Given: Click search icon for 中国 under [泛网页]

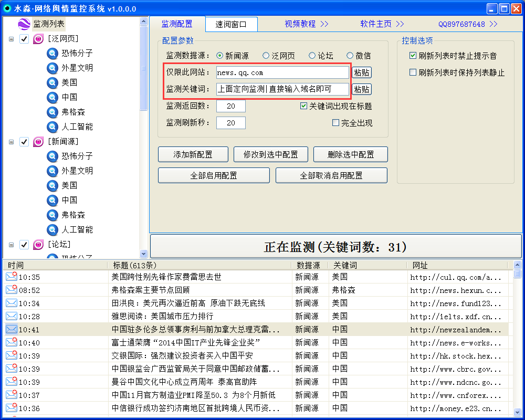Looking at the screenshot, I should coord(52,98).
